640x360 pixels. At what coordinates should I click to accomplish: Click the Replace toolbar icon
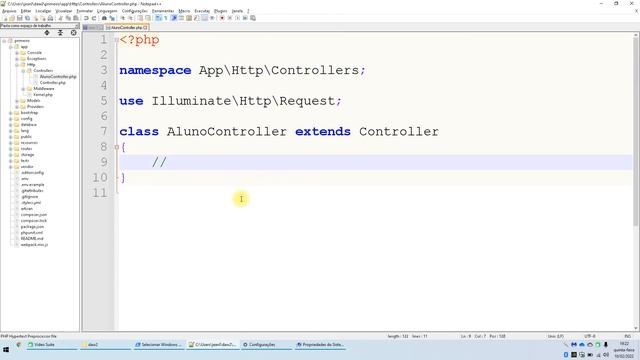point(112,18)
